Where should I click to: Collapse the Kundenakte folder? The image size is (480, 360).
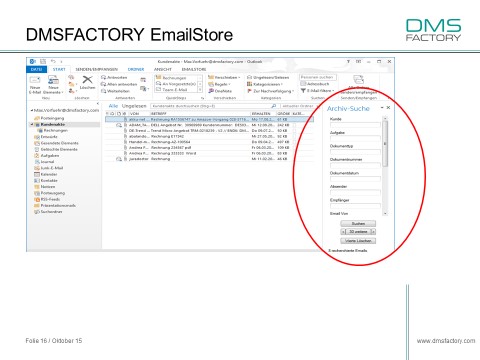(32, 124)
